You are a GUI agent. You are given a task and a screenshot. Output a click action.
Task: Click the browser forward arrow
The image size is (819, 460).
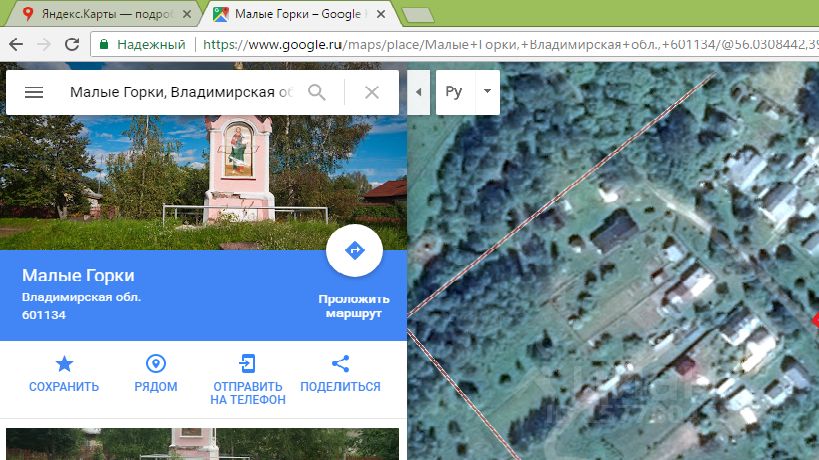pyautogui.click(x=44, y=44)
